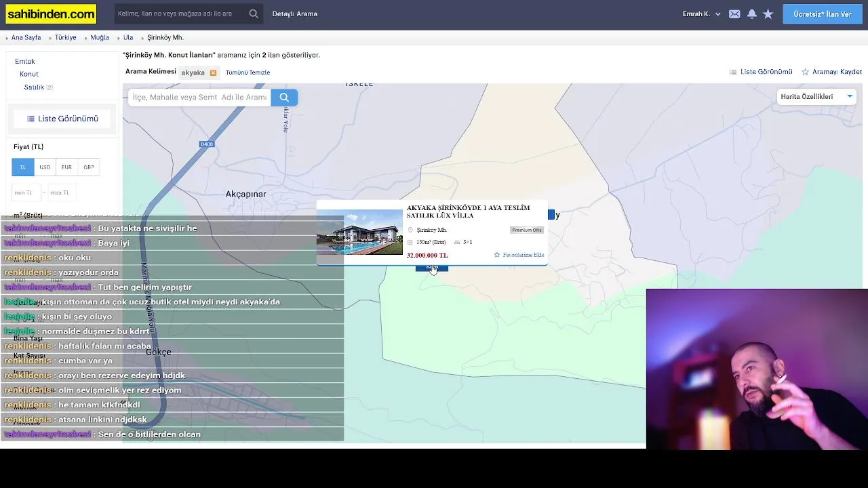868x488 pixels.
Task: Open the messages envelope icon
Action: click(734, 14)
